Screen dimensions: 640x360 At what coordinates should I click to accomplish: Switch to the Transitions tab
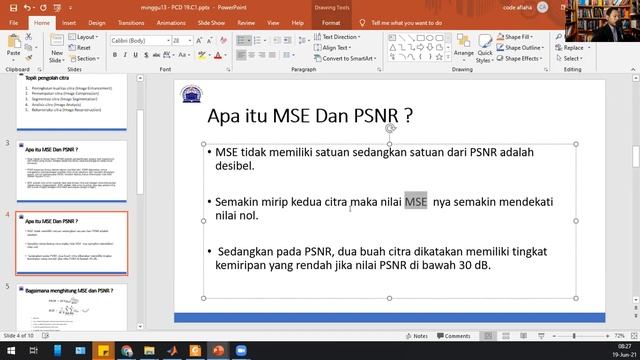pyautogui.click(x=131, y=23)
